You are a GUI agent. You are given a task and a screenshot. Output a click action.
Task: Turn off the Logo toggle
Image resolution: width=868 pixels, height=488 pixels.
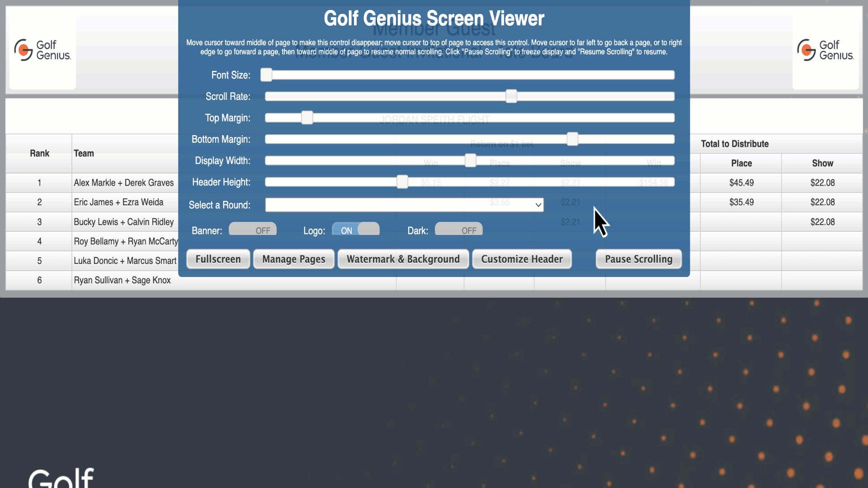point(356,229)
